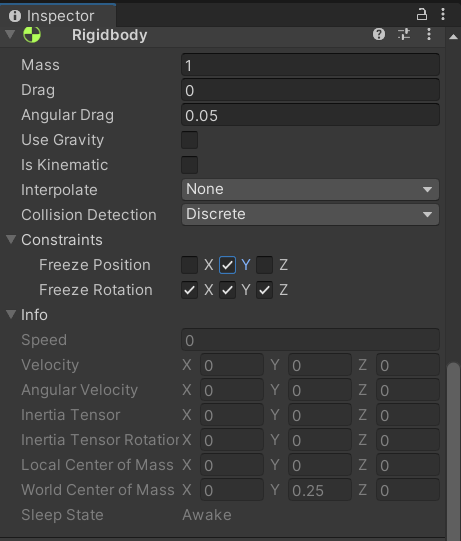Switch to the Inspector tab
Screen dimensions: 461x541
point(58,16)
